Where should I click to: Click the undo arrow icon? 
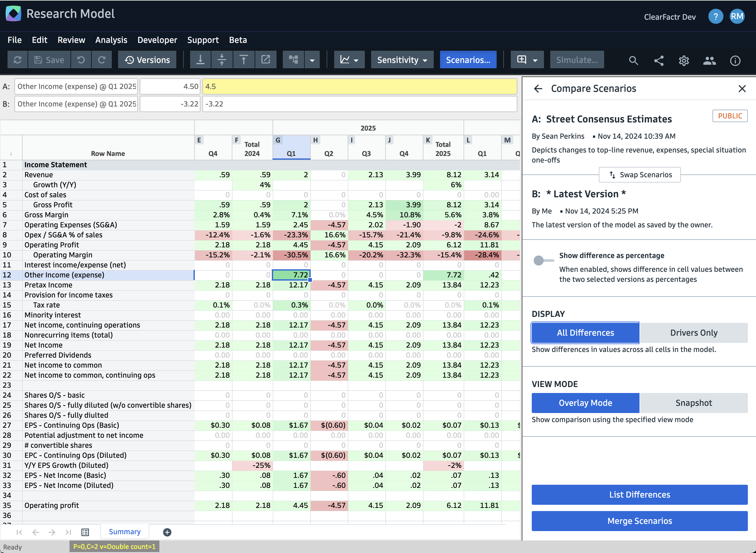[81, 60]
